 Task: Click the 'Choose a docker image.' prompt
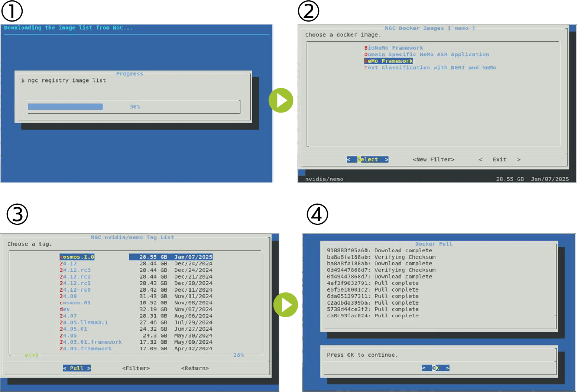pos(343,35)
